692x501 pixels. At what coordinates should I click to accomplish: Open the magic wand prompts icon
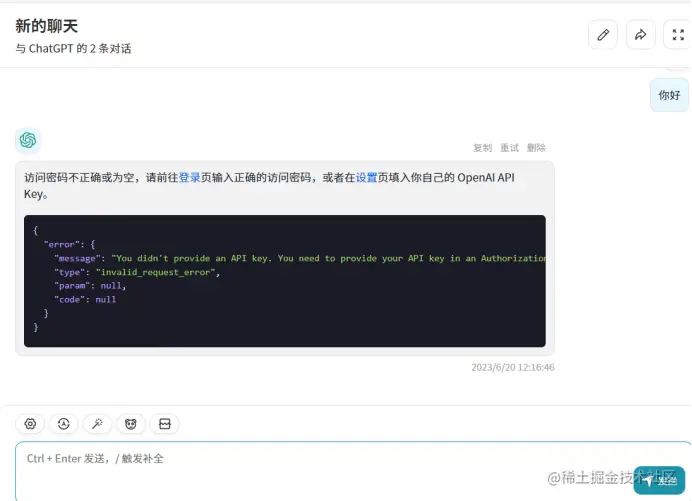(97, 424)
